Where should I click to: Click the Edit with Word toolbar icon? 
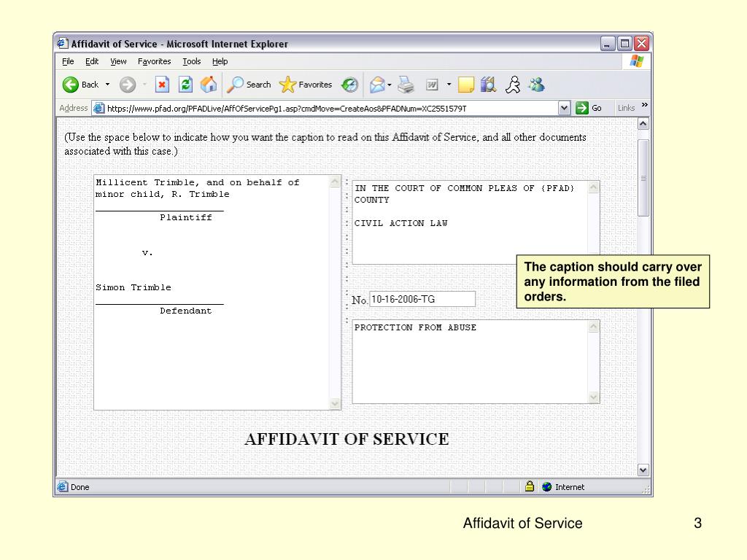432,85
